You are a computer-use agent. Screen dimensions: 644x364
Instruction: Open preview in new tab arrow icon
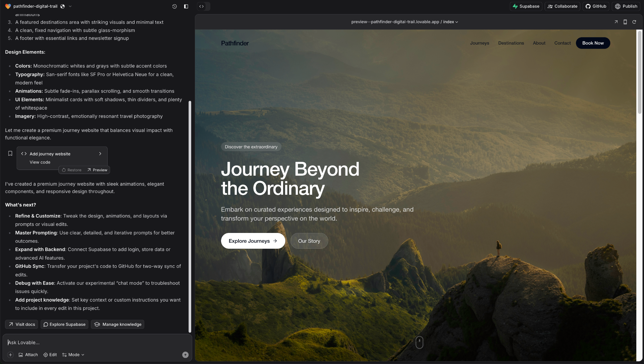[x=616, y=22]
